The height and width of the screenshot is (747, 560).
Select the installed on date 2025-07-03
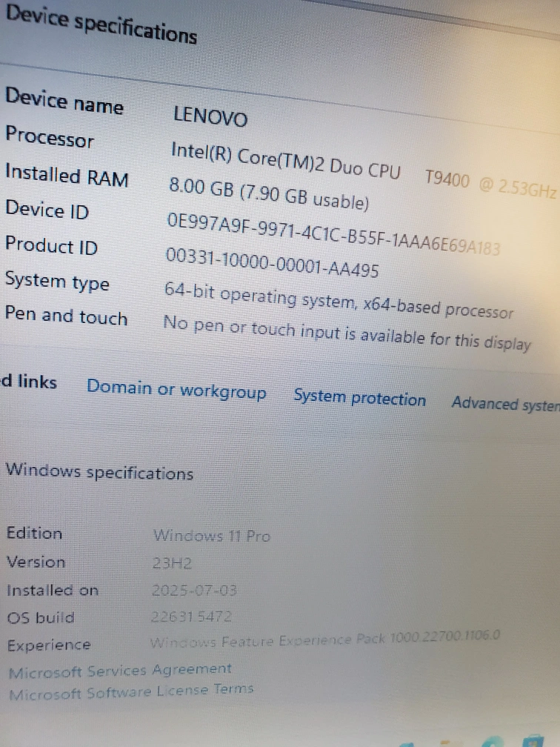(x=194, y=590)
